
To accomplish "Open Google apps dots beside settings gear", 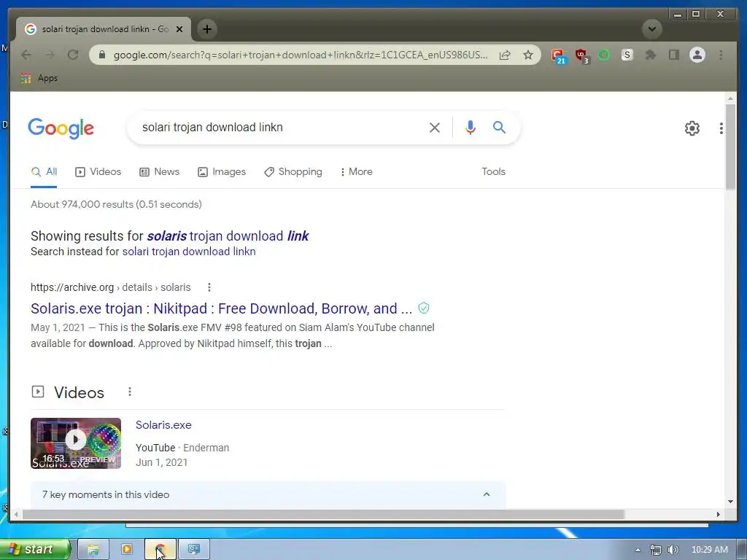I will 721,128.
